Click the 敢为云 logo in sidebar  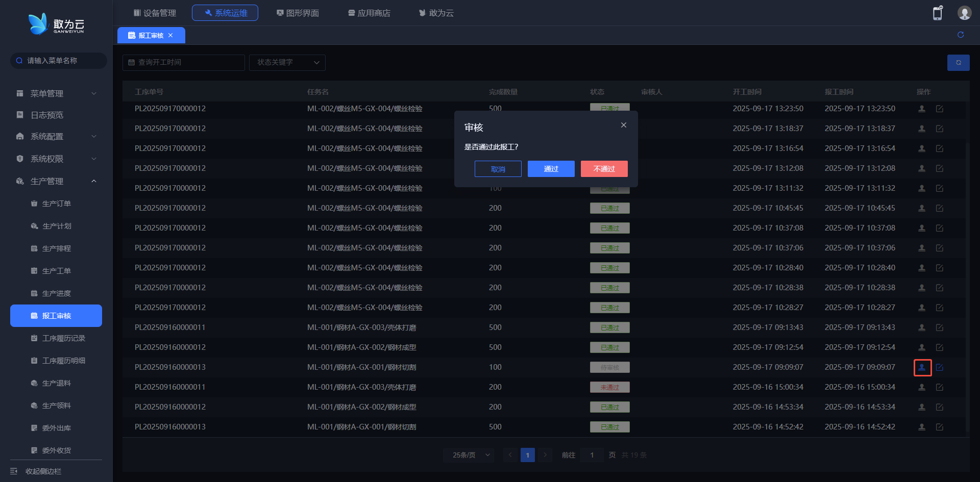tap(56, 24)
